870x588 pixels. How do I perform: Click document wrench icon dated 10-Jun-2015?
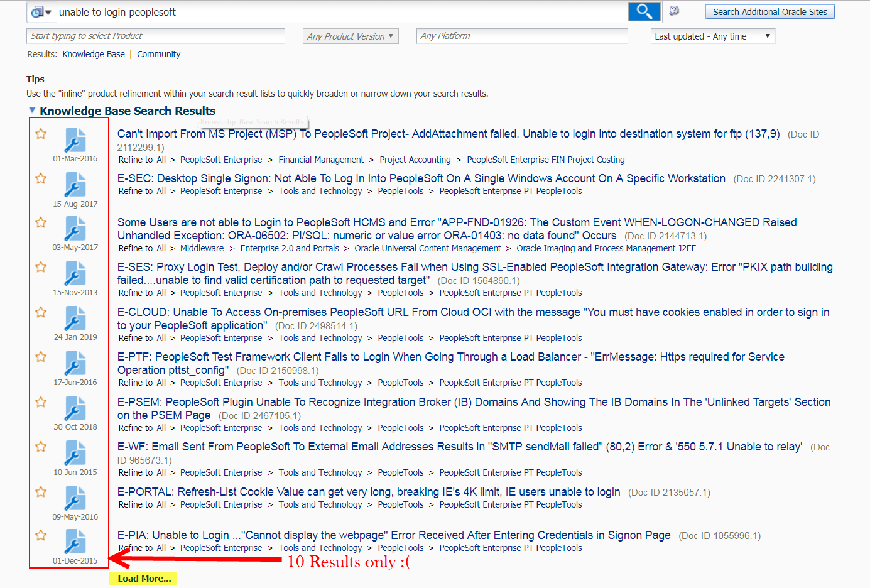(75, 453)
